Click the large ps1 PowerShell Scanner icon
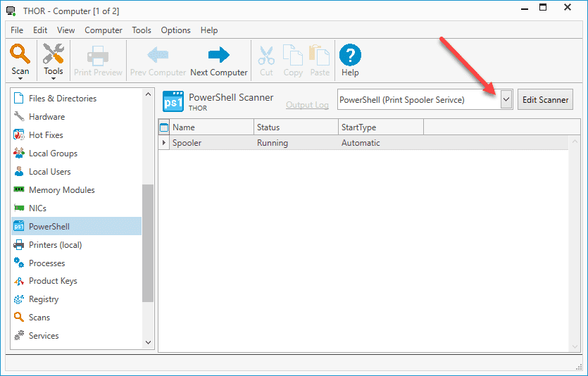Viewport: 588px width, 376px height. pyautogui.click(x=173, y=101)
